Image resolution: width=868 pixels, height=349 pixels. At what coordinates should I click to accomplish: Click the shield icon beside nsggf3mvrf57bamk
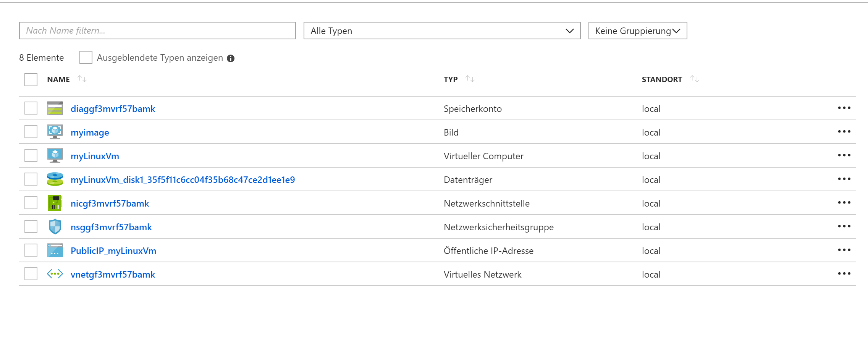[x=55, y=227]
